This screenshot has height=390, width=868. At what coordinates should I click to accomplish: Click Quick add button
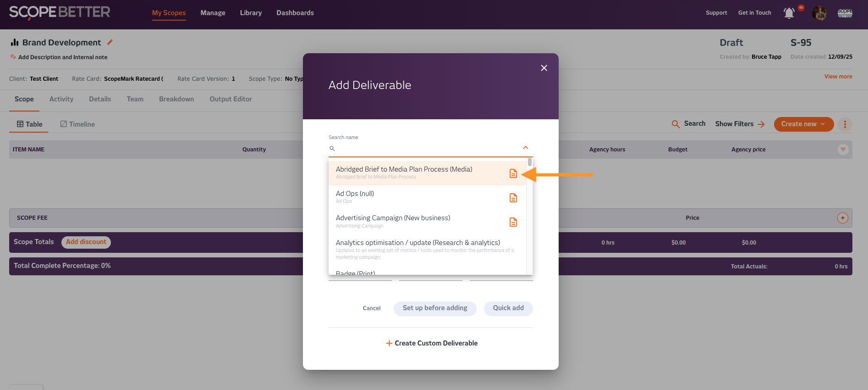point(508,308)
